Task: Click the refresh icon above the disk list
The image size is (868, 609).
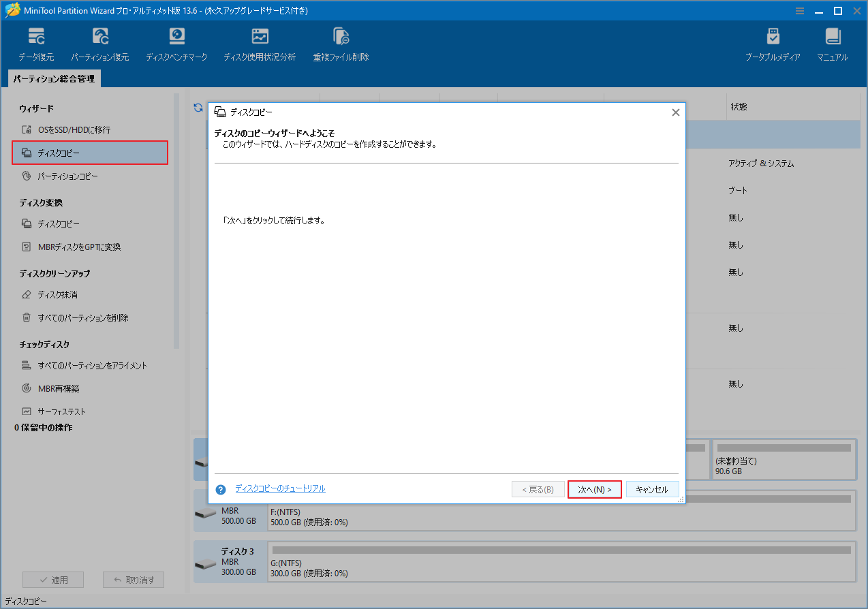Action: pyautogui.click(x=198, y=108)
